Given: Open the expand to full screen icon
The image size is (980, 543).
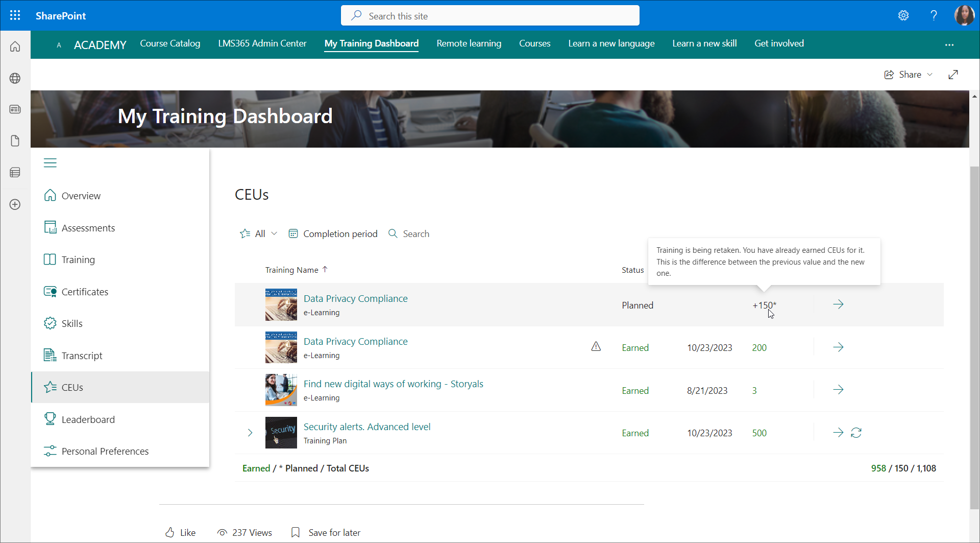Looking at the screenshot, I should click(953, 75).
